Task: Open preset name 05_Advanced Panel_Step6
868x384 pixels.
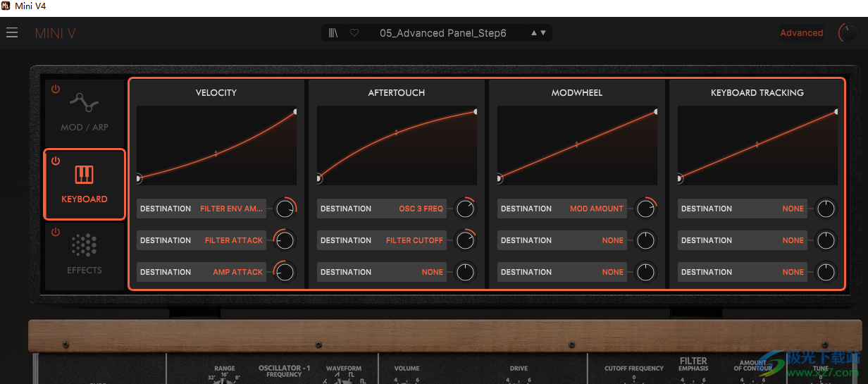Action: coord(443,33)
